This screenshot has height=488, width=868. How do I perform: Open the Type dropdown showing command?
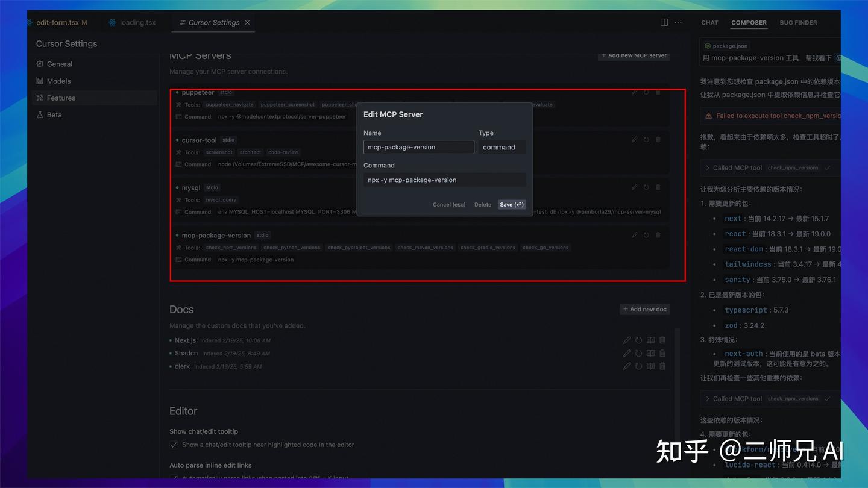[502, 147]
